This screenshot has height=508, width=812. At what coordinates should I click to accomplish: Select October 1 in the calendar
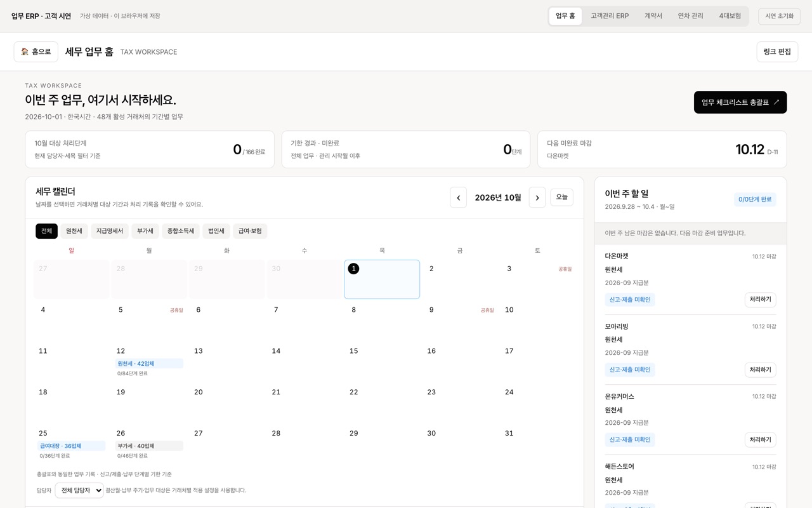pos(382,279)
